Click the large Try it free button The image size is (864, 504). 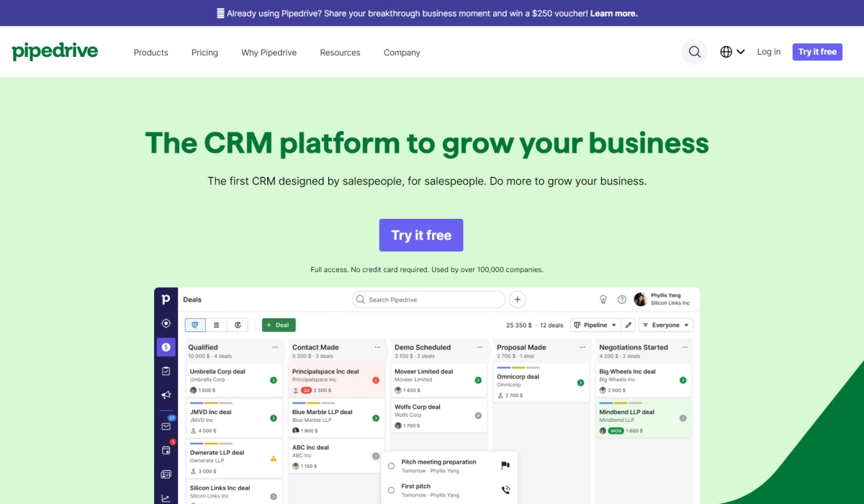(421, 235)
